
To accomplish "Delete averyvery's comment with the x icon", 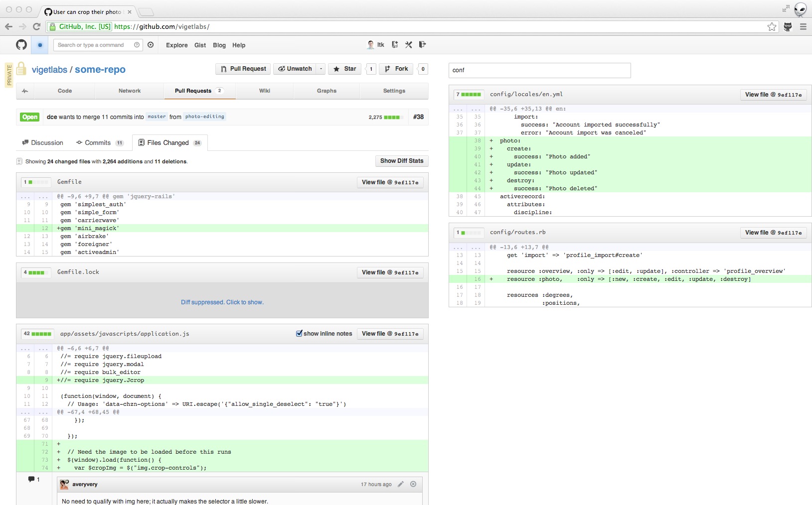I will (413, 484).
